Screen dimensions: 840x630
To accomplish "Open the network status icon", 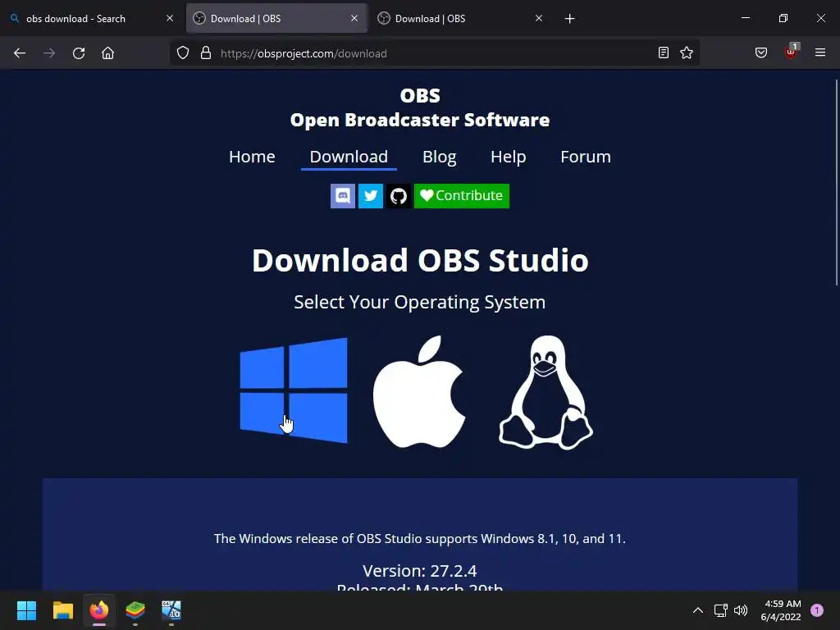I will 720,610.
